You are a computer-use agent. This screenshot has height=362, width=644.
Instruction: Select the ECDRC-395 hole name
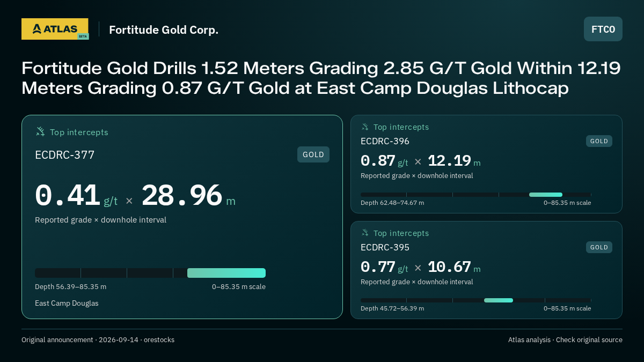tap(385, 247)
